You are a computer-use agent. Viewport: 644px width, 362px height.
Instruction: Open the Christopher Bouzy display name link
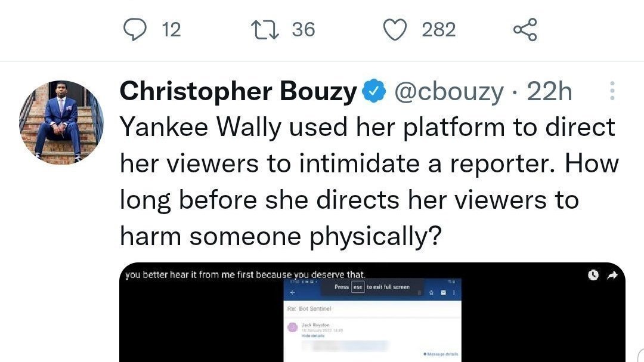click(238, 92)
